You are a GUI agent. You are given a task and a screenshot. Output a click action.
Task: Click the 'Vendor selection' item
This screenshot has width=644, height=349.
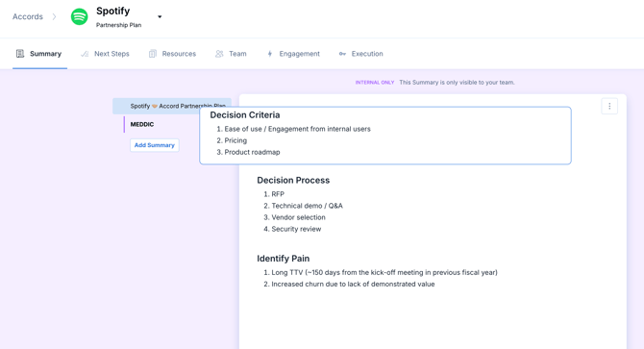click(x=298, y=217)
